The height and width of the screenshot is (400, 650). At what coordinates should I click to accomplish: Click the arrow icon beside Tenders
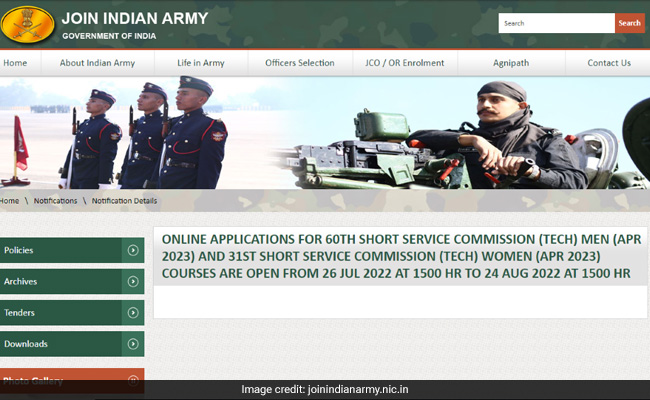[133, 313]
